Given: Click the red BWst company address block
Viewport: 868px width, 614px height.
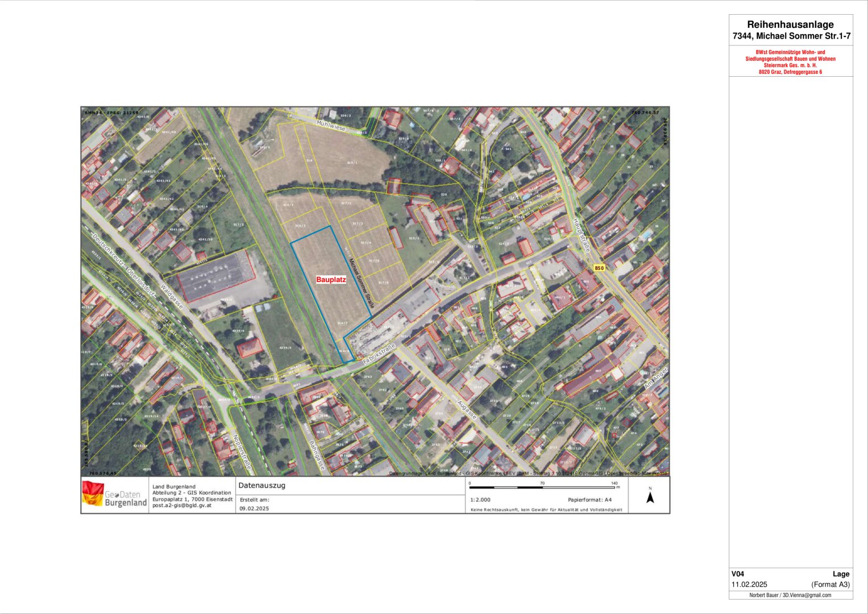Looking at the screenshot, I should pyautogui.click(x=790, y=62).
